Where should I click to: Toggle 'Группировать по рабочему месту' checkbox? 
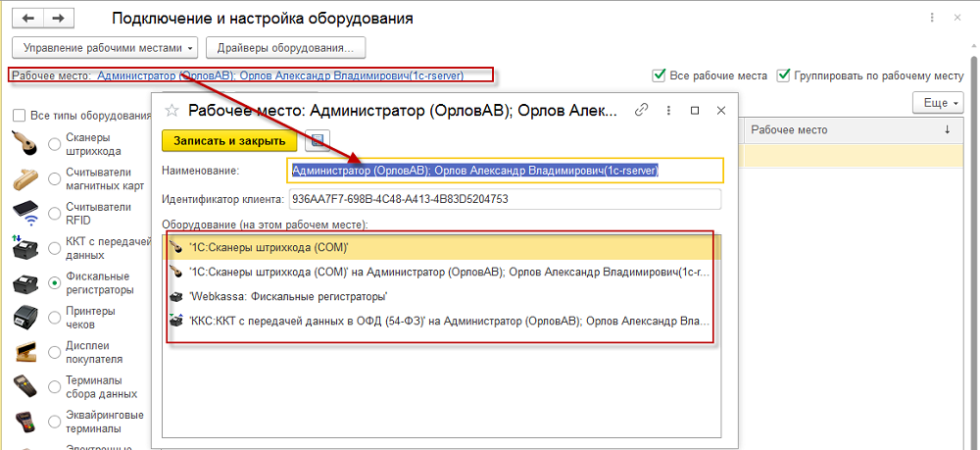(783, 75)
